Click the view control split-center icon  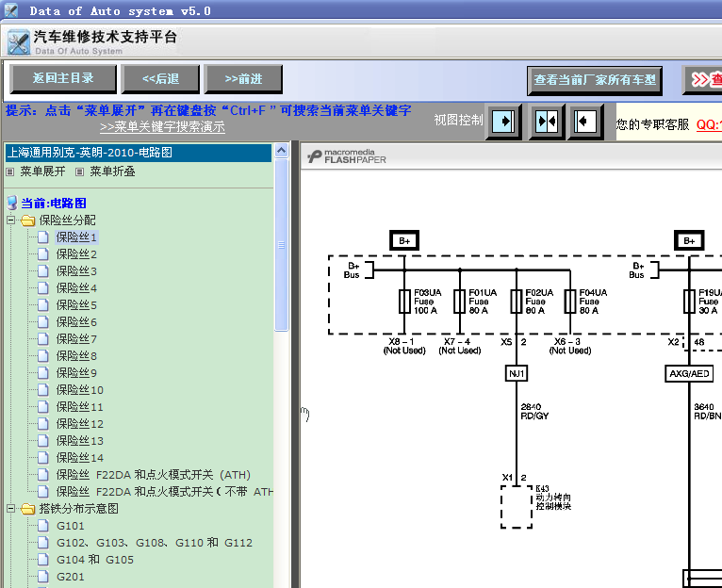546,122
